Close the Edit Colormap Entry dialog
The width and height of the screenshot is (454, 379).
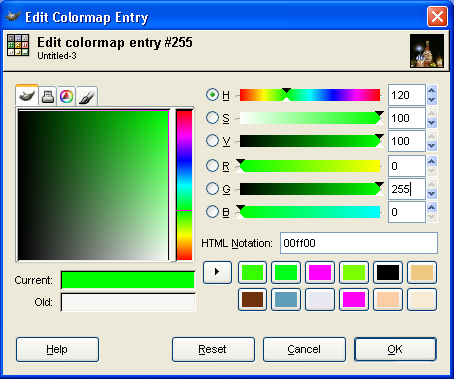(437, 16)
